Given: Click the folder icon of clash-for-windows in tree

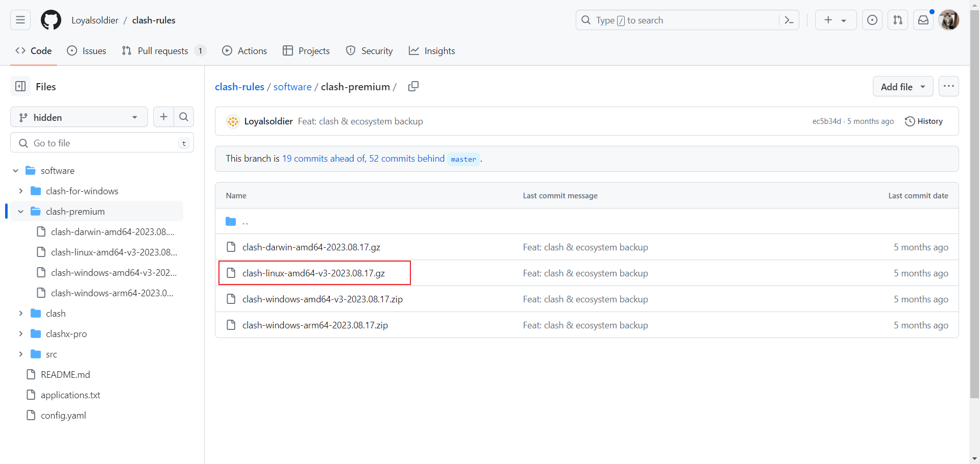Looking at the screenshot, I should (36, 191).
